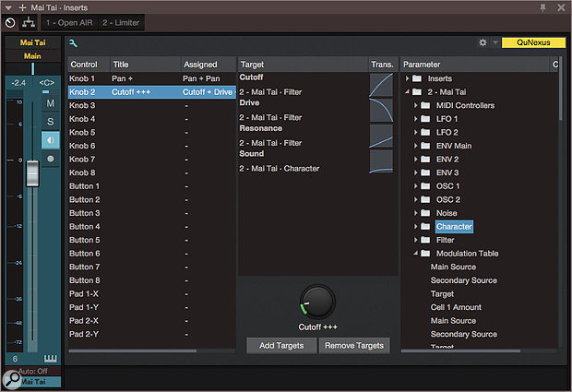Screen dimensions: 572x392
Task: Click the Drive transition curve thumbnail
Action: click(381, 111)
